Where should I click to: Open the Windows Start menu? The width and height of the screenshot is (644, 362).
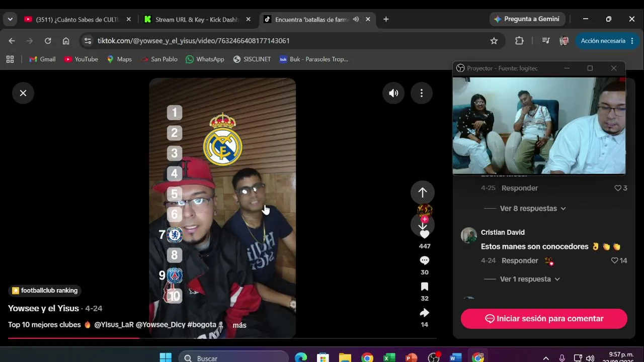click(x=166, y=358)
